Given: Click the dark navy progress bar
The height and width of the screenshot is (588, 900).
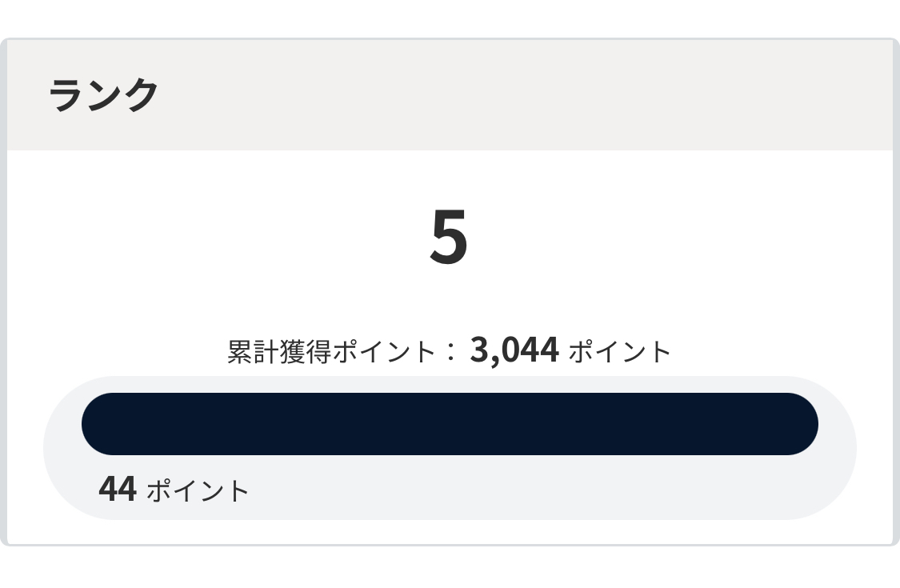Looking at the screenshot, I should (x=450, y=424).
